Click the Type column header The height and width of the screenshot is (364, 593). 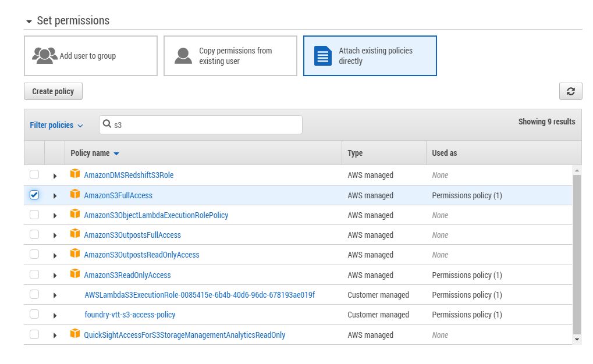(x=355, y=153)
